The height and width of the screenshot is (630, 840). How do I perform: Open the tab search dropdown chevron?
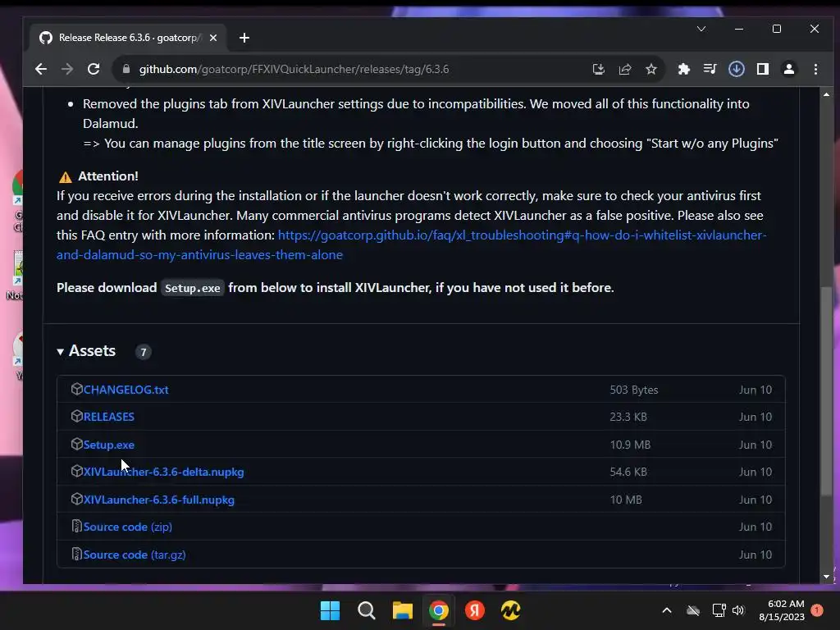coord(701,29)
